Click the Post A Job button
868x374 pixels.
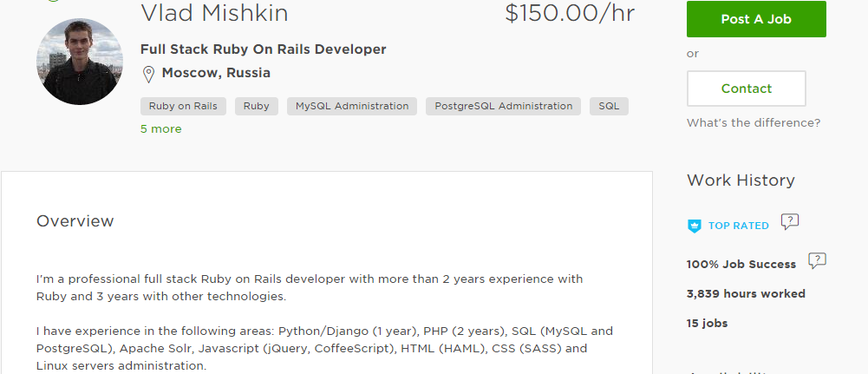(x=756, y=19)
